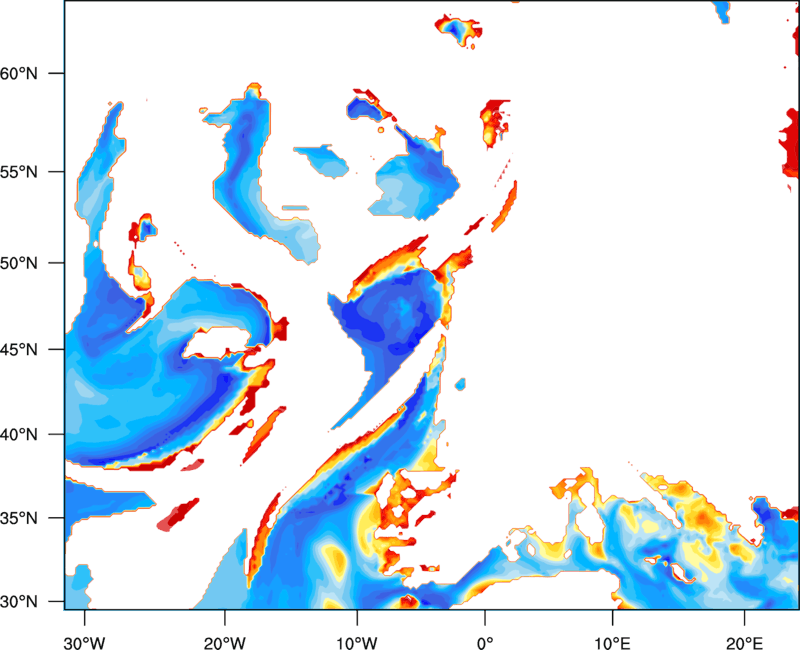The image size is (800, 650).
Task: Click the 20°E longitude label
Action: [x=744, y=643]
